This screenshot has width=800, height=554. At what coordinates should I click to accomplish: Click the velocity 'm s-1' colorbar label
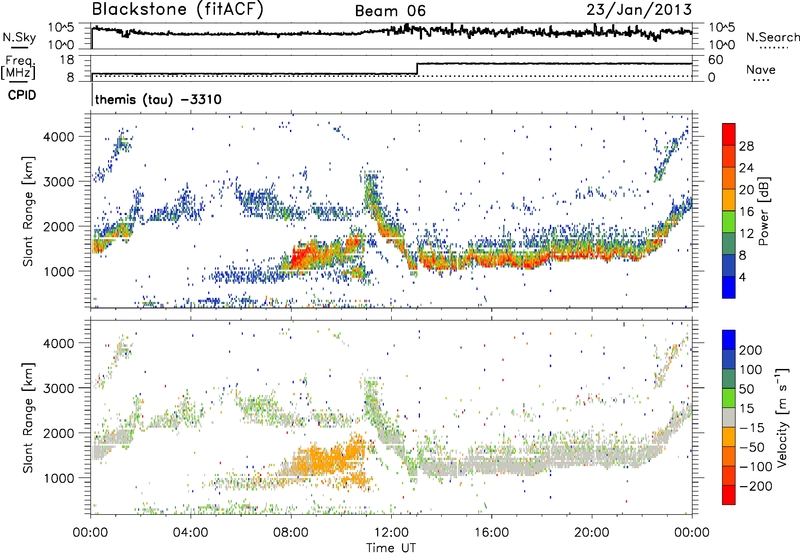782,417
